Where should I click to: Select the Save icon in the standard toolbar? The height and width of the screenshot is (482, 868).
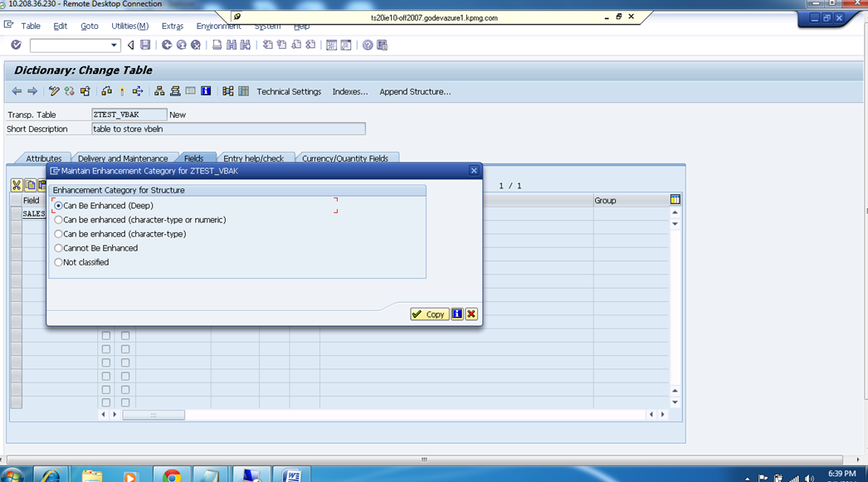pos(144,45)
